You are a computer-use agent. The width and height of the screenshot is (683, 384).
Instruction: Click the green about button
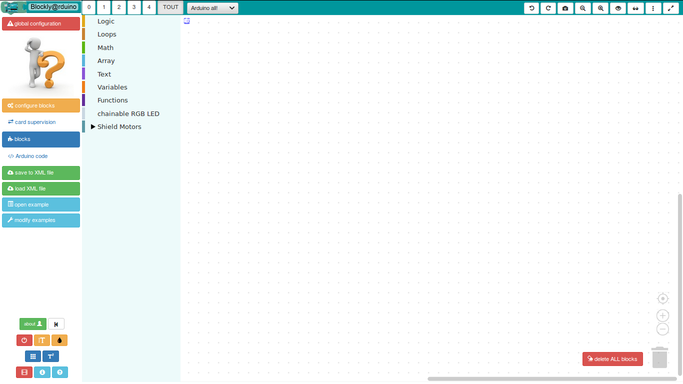33,324
